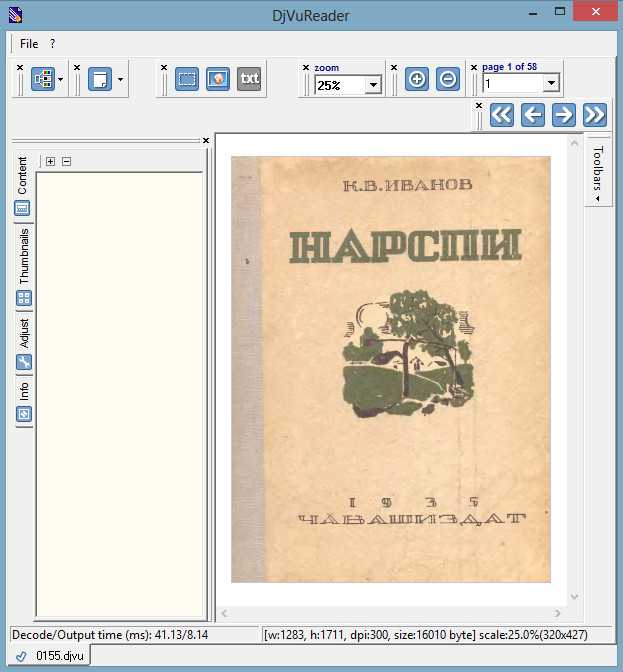
Task: Switch to the Content tab
Action: coord(23,185)
